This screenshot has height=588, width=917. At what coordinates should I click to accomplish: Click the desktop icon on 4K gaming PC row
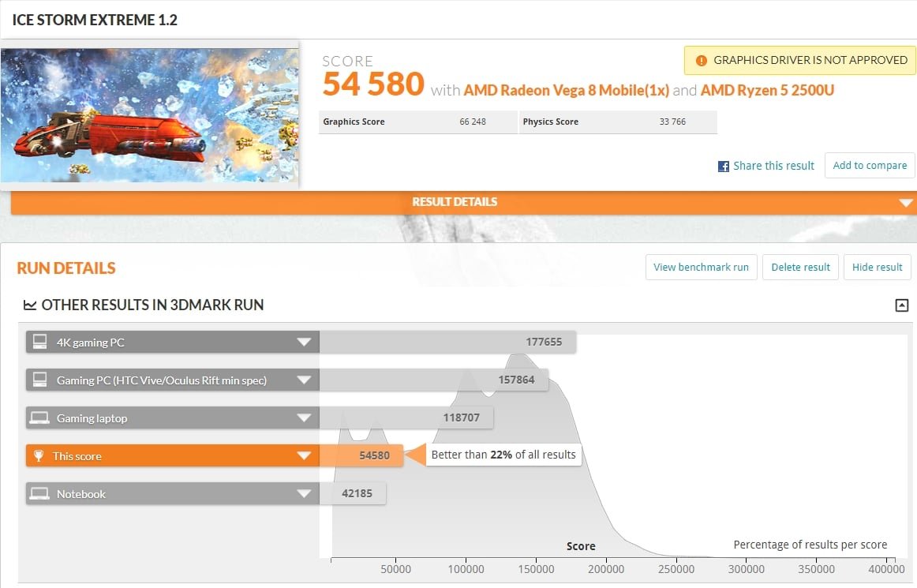tap(39, 342)
